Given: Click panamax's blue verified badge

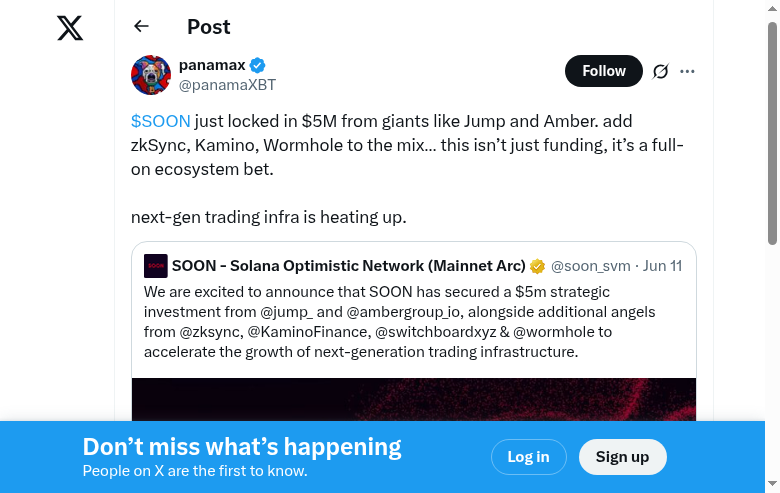Looking at the screenshot, I should [x=258, y=66].
